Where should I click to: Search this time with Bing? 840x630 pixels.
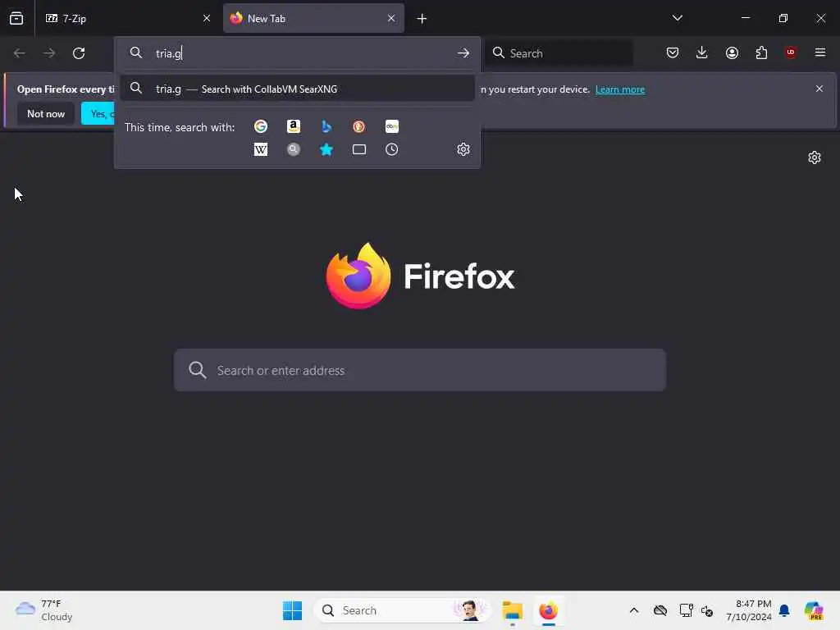[326, 126]
